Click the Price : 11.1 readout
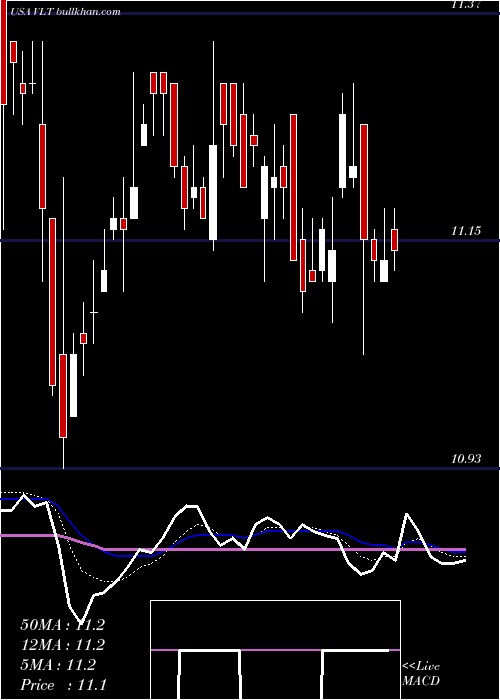This screenshot has width=500, height=700. click(63, 685)
